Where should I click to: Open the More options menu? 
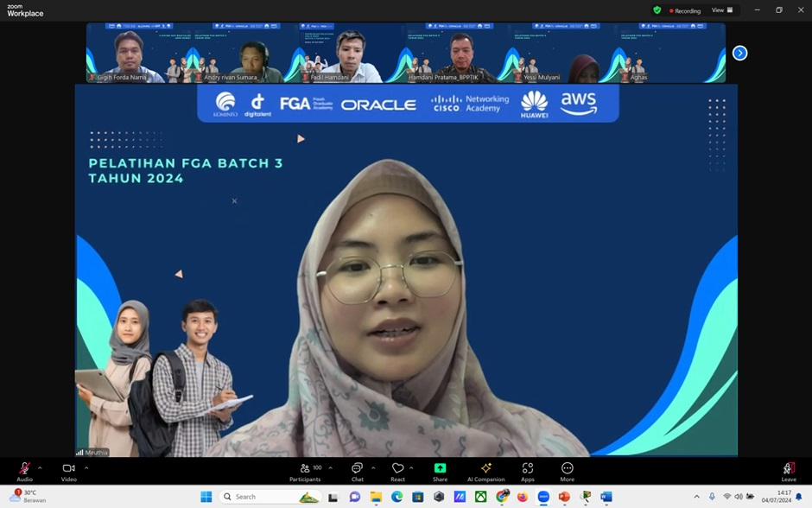(567, 471)
